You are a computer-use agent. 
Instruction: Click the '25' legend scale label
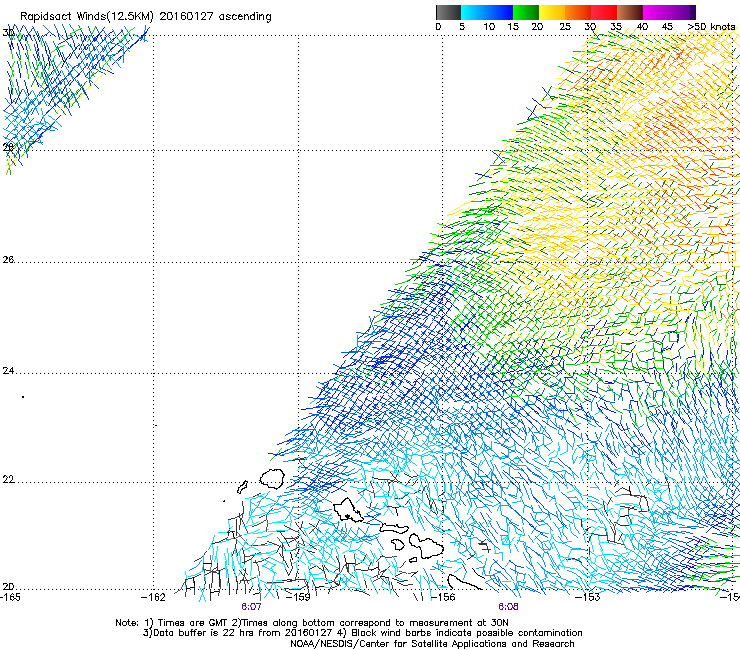click(565, 27)
